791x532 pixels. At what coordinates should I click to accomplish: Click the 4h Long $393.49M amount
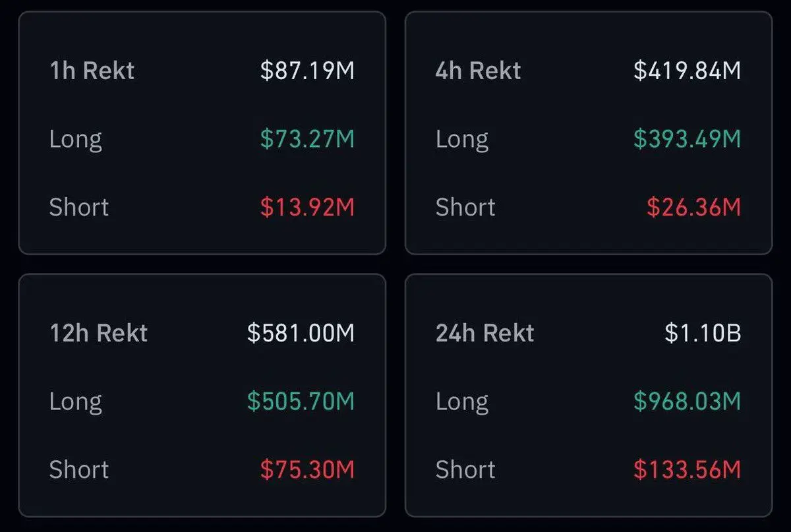point(688,139)
